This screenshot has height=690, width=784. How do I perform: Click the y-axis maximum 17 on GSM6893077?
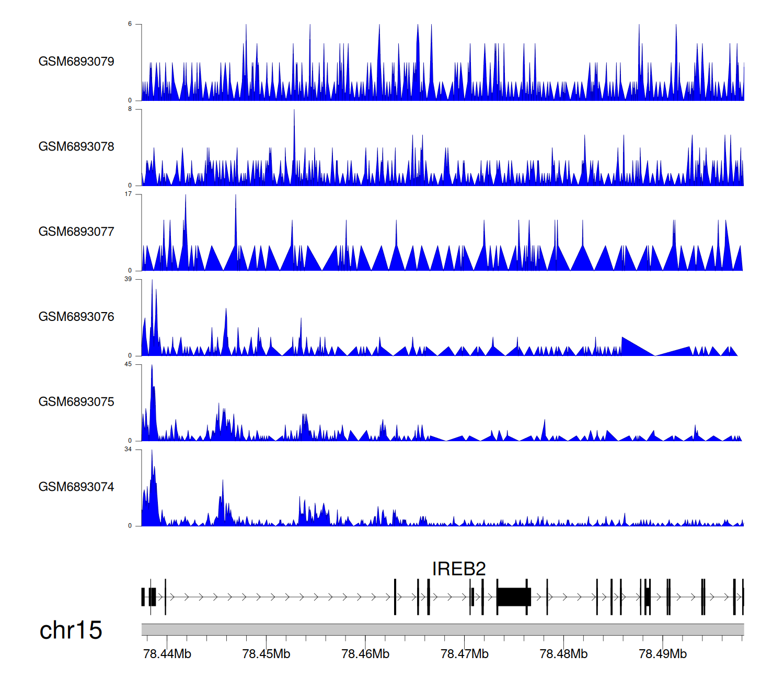click(128, 194)
